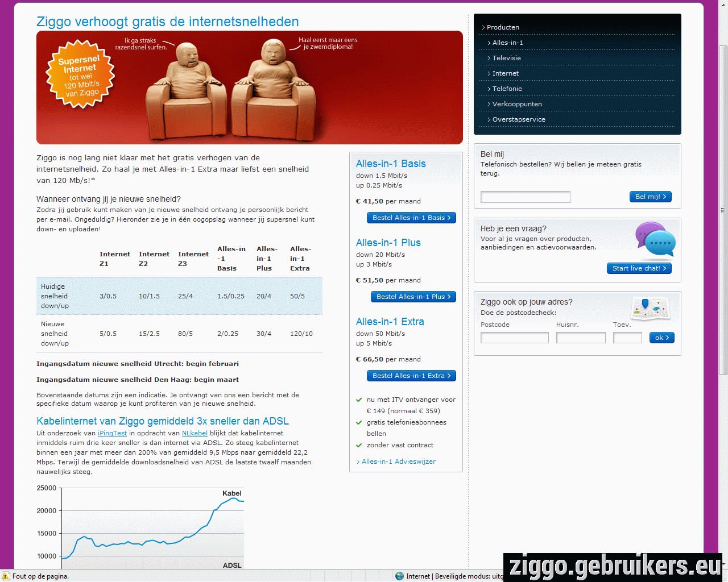
Task: Click the armchair banner image
Action: pyautogui.click(x=250, y=88)
